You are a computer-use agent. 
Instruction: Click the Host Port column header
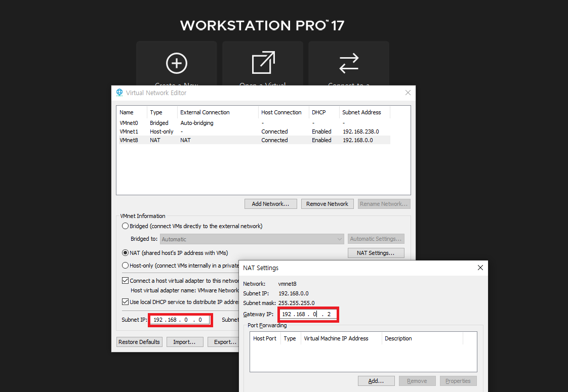(x=265, y=338)
